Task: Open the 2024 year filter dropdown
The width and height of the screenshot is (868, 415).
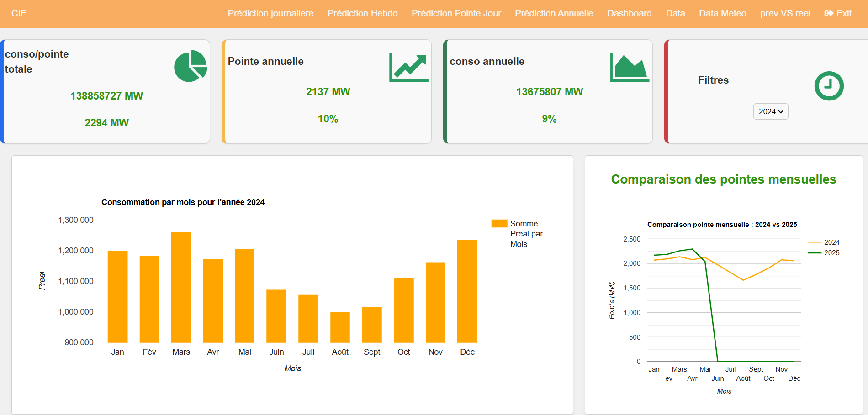Action: point(770,111)
